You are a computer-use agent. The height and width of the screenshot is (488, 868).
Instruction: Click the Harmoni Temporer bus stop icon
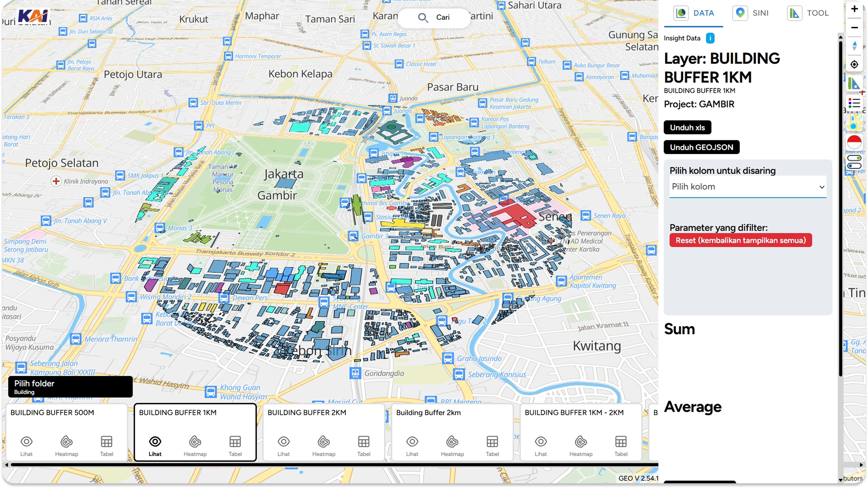pos(228,56)
